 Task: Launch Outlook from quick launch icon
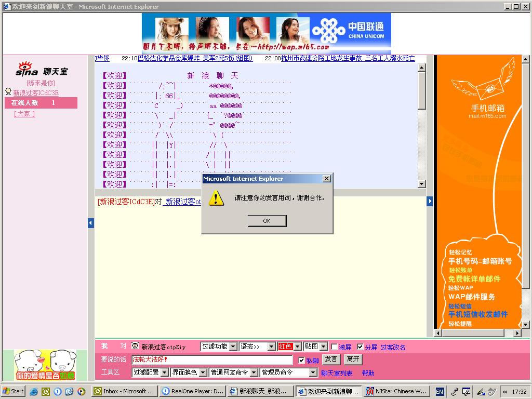pos(46,392)
